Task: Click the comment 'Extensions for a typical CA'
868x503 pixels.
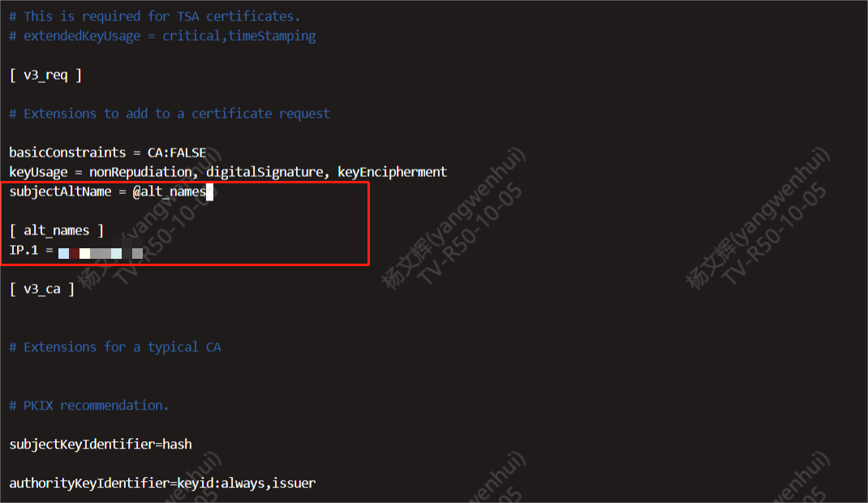Action: 115,347
